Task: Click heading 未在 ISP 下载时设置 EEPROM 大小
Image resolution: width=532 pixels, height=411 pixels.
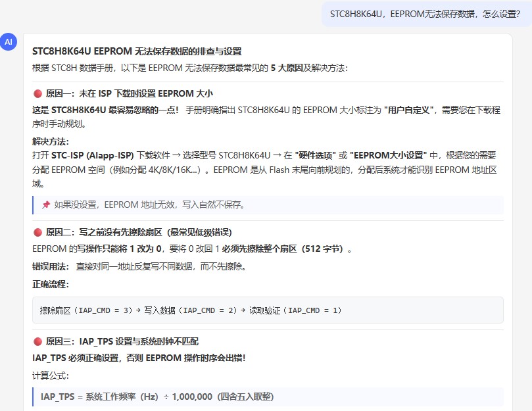Action: pos(146,93)
